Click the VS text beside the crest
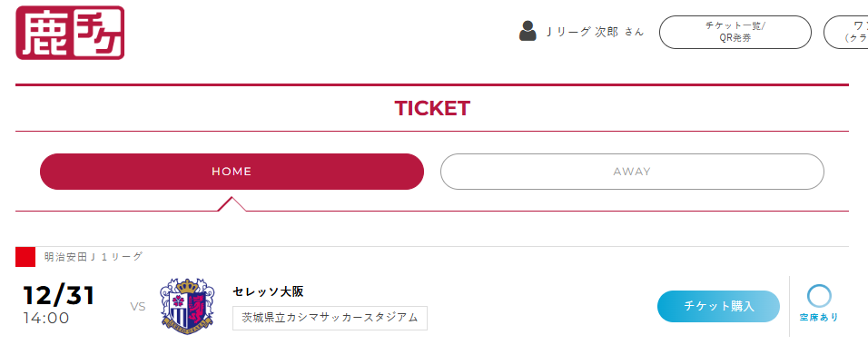Image resolution: width=868 pixels, height=345 pixels. click(138, 307)
